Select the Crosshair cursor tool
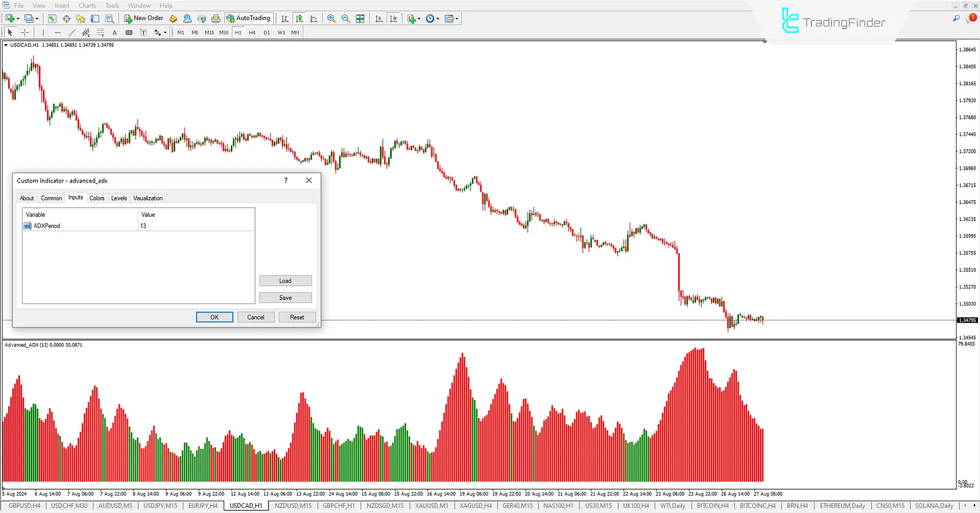980x513 pixels. 24,33
